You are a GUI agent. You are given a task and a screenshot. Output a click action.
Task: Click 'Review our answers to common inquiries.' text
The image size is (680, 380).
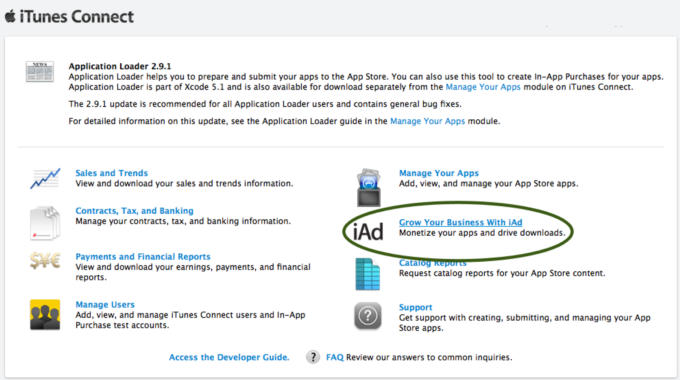[x=429, y=357]
